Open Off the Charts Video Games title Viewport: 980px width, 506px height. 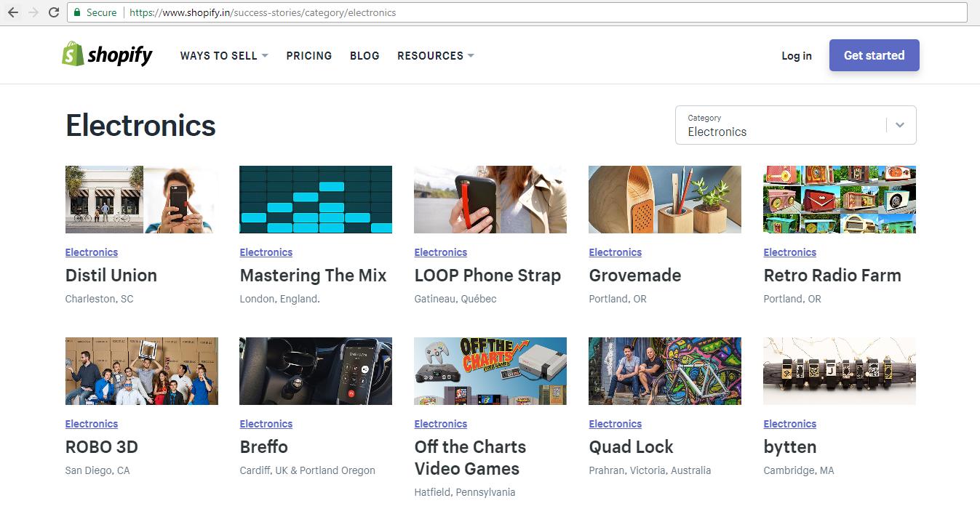click(x=470, y=458)
